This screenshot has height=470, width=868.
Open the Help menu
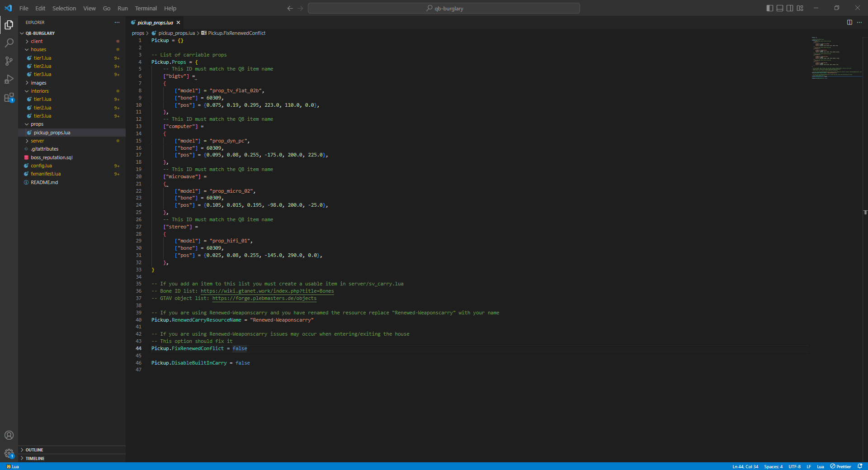(170, 8)
